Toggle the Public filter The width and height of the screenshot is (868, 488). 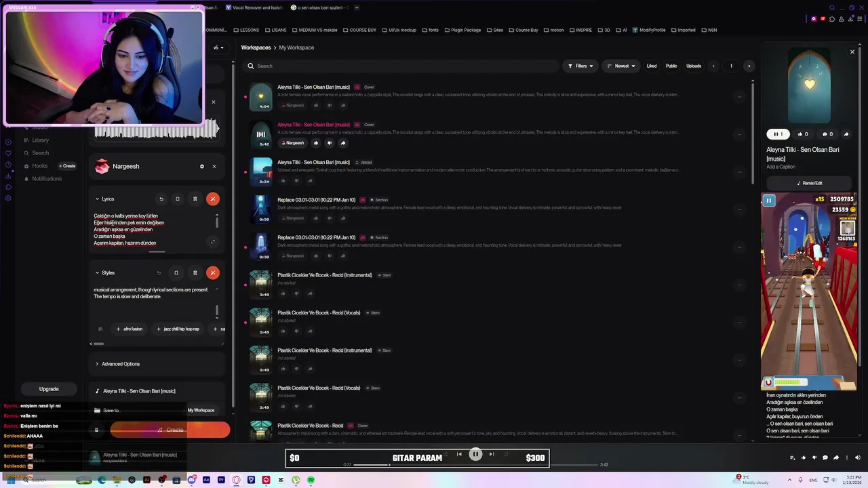click(x=671, y=66)
